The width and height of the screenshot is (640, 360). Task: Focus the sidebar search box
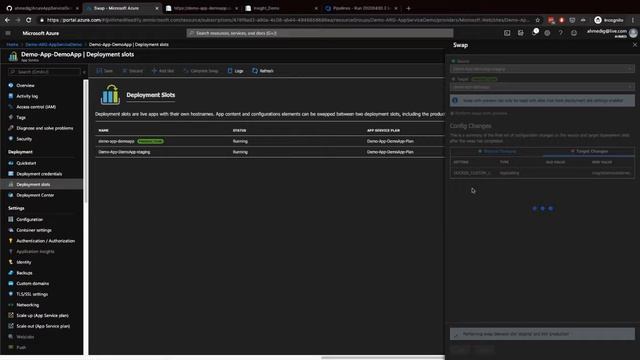[x=44, y=72]
